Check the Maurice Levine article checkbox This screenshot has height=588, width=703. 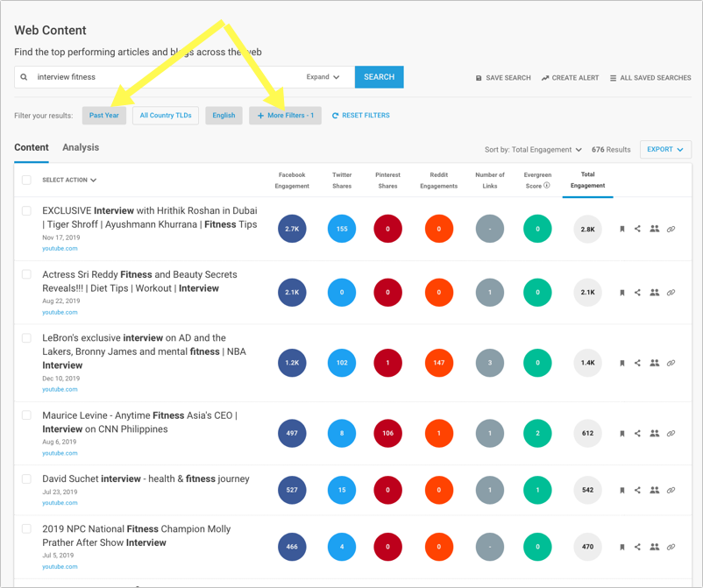(x=25, y=413)
